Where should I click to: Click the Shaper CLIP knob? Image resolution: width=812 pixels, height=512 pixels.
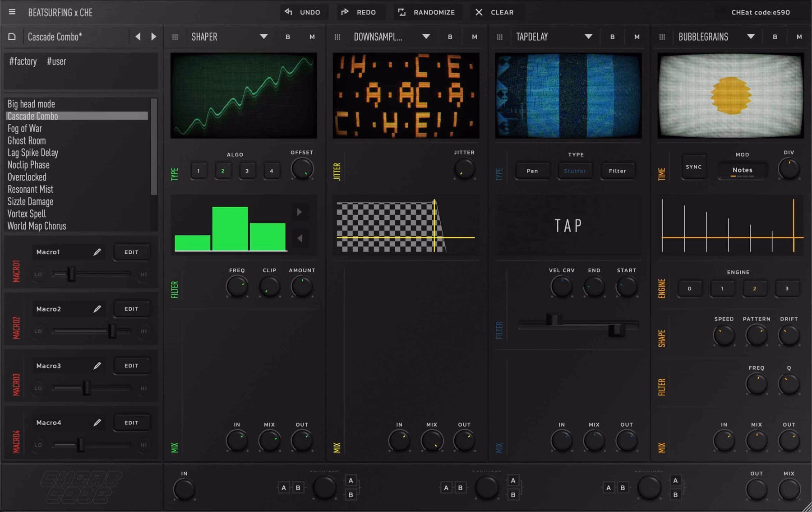(269, 287)
